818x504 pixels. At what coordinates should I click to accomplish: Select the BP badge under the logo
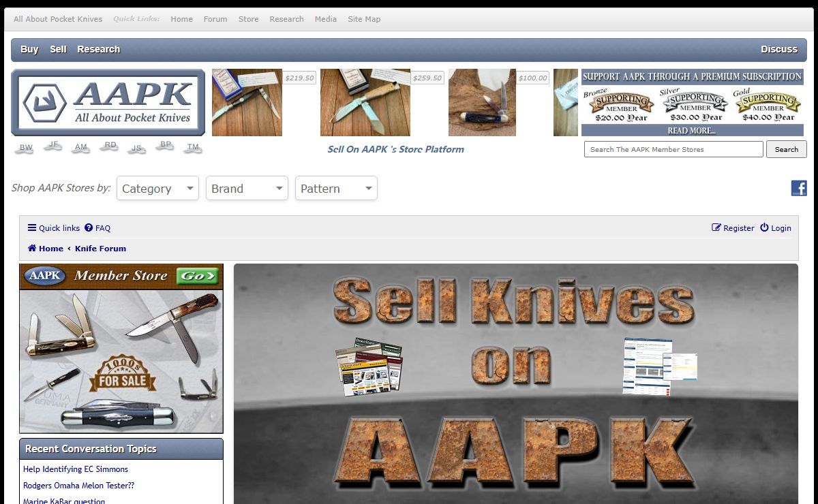tap(165, 146)
